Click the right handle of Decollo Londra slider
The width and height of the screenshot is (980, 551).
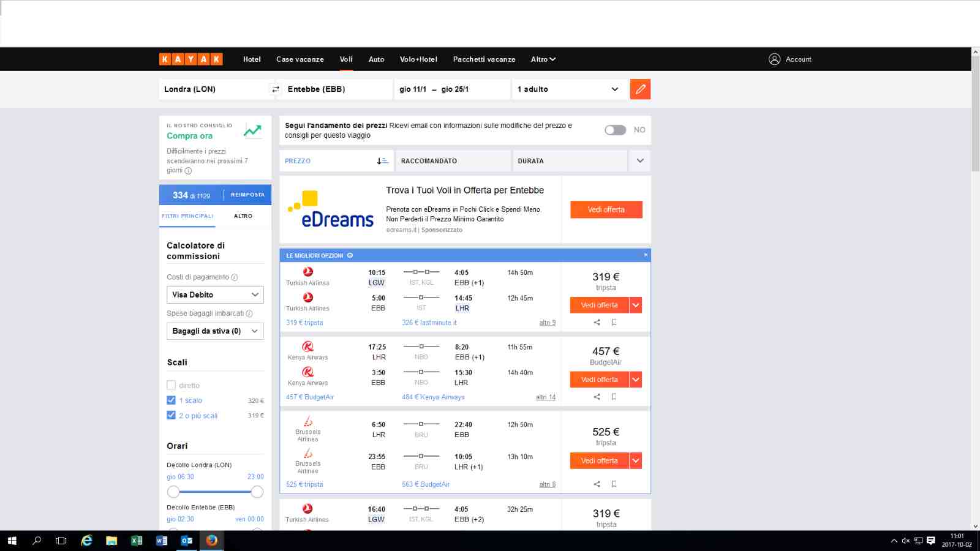[x=257, y=492]
